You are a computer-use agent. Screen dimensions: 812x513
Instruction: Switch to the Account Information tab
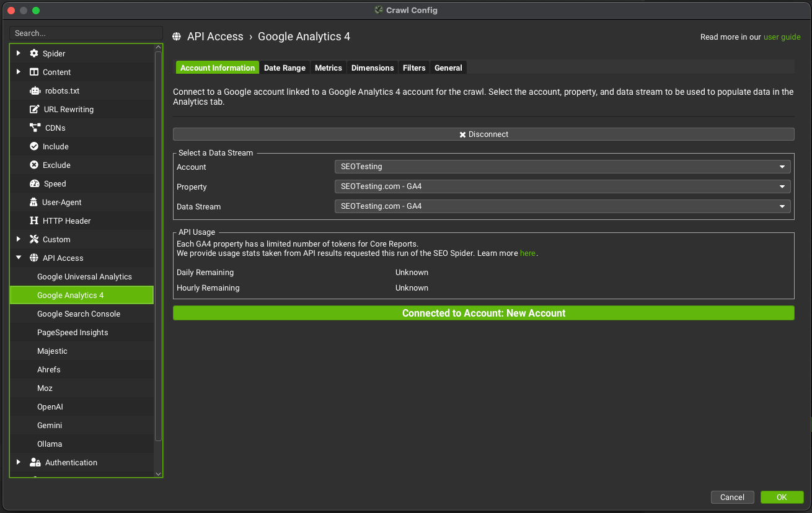pos(218,68)
